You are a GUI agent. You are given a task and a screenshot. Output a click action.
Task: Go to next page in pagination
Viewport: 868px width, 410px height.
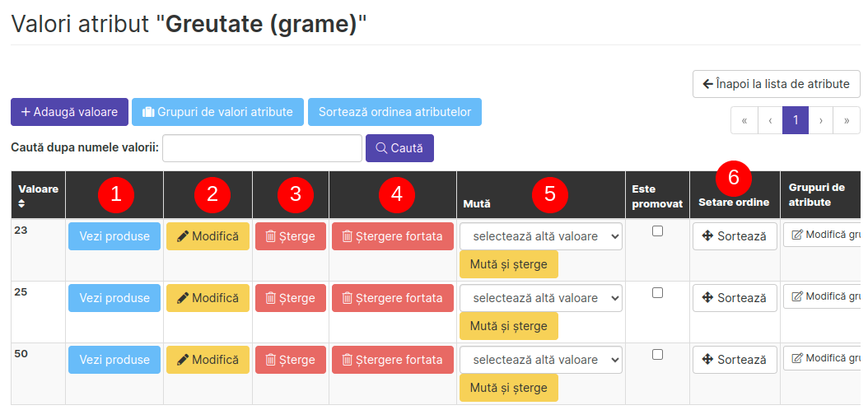pyautogui.click(x=820, y=120)
